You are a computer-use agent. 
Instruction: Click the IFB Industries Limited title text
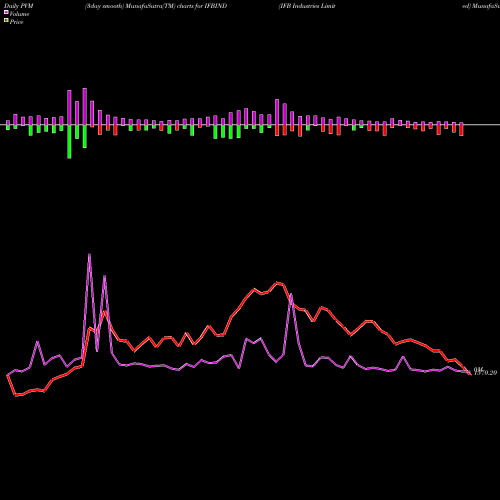coord(307,6)
